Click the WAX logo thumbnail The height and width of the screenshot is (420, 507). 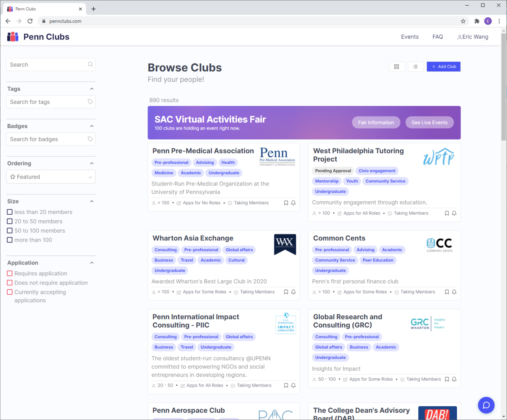285,244
